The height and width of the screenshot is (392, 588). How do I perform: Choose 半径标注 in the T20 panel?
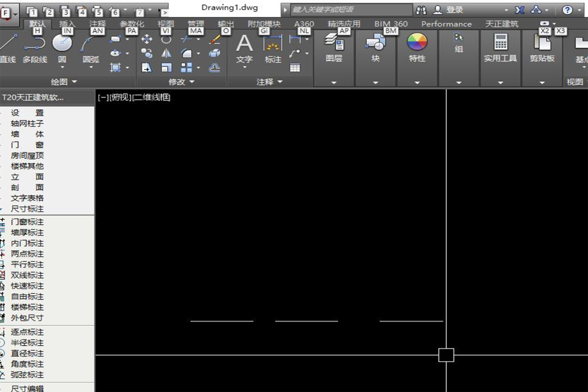(x=27, y=343)
